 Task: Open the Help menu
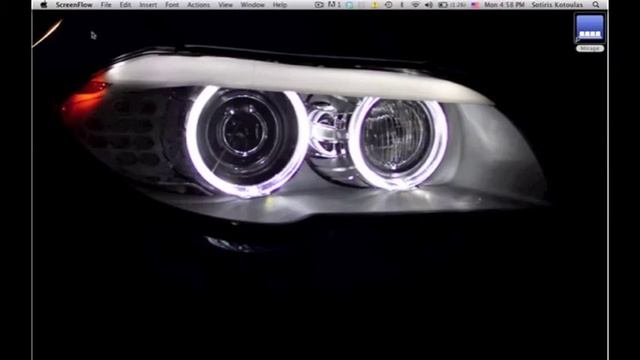(280, 5)
